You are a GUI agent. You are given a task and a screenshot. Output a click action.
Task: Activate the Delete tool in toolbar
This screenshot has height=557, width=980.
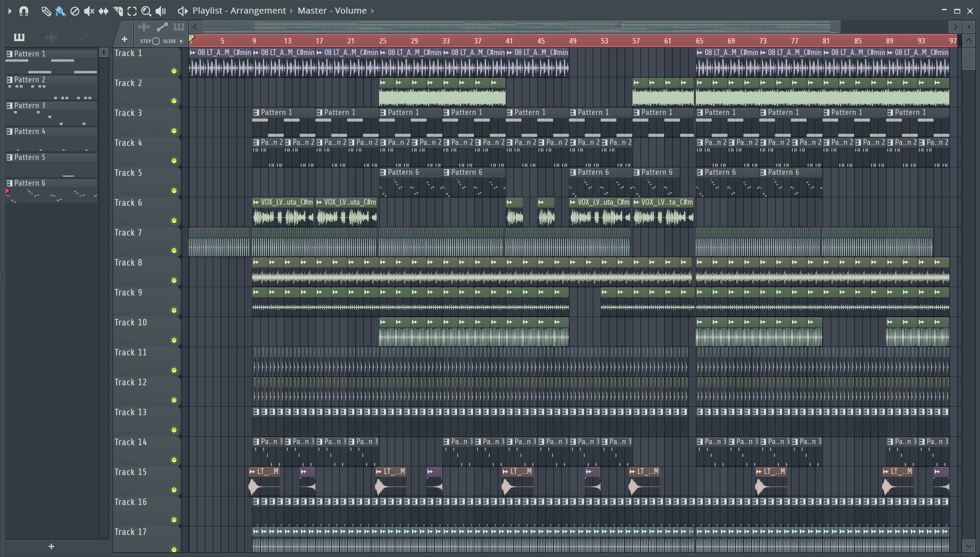(75, 11)
